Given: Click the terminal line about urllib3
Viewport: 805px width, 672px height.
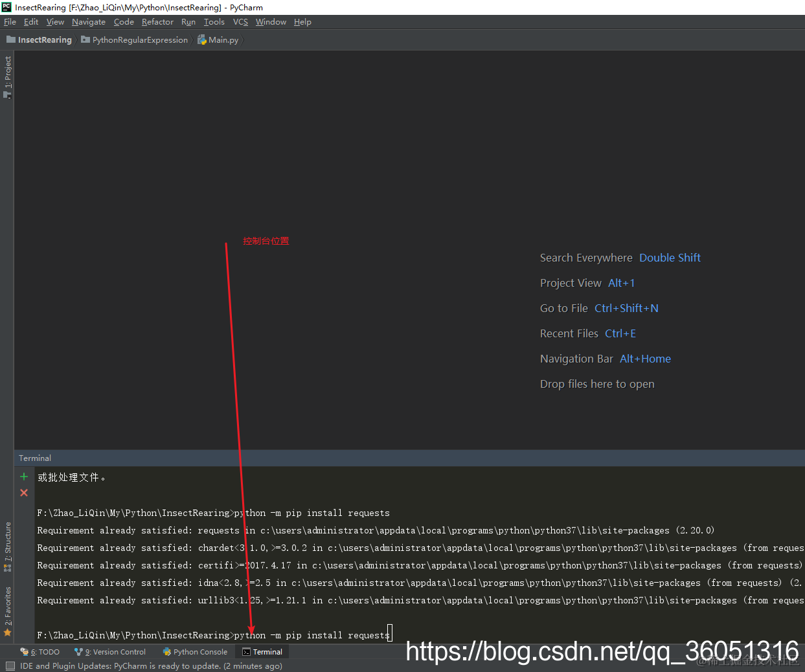Looking at the screenshot, I should pyautogui.click(x=420, y=600).
